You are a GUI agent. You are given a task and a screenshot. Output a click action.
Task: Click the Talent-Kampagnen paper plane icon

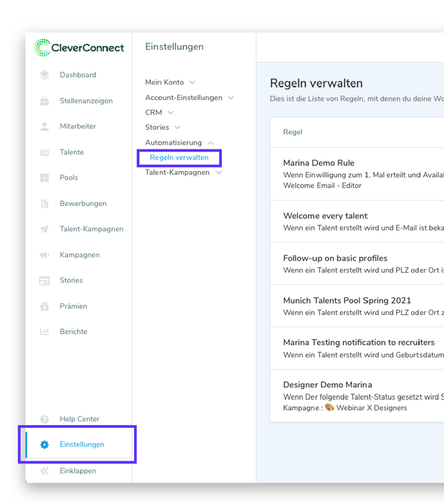[45, 229]
